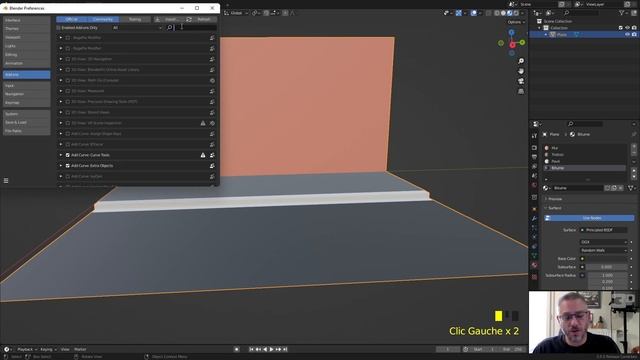Enable Add Curve: IvyGen add-on checkbox
The height and width of the screenshot is (360, 640).
tap(68, 176)
